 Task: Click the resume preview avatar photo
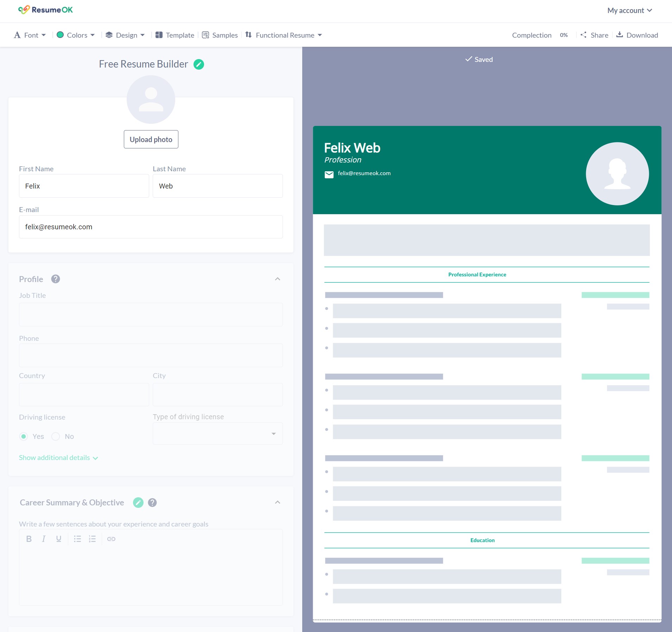pos(617,174)
